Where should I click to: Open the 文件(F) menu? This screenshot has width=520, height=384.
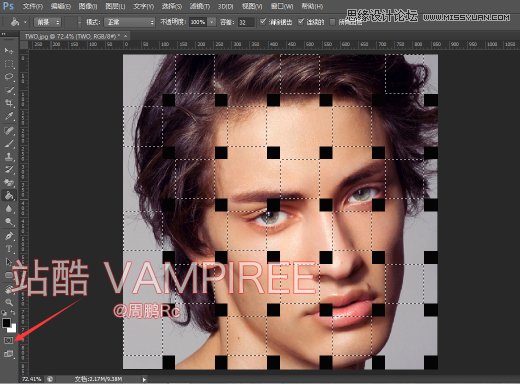(33, 6)
